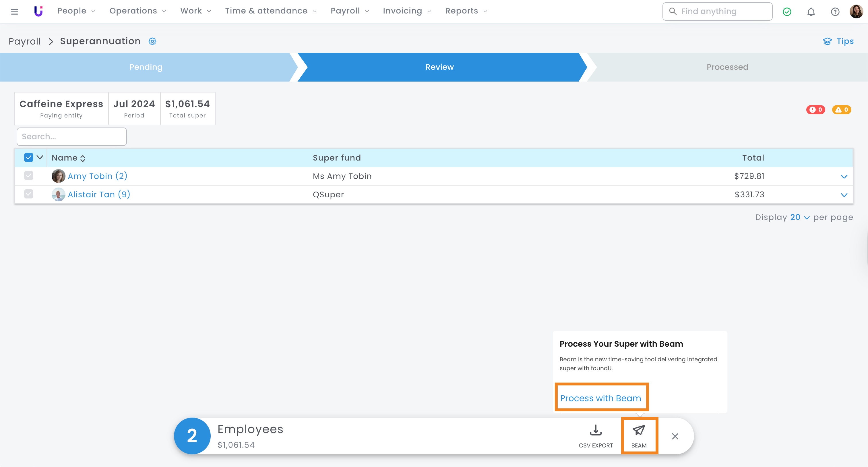This screenshot has width=868, height=467.
Task: Click the green status check icon
Action: coord(787,12)
